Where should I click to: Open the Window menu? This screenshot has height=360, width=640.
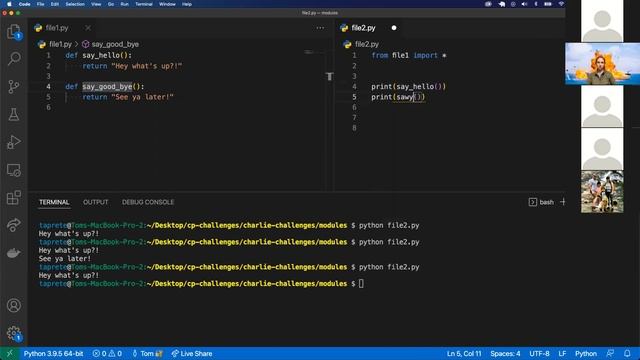[x=167, y=4]
